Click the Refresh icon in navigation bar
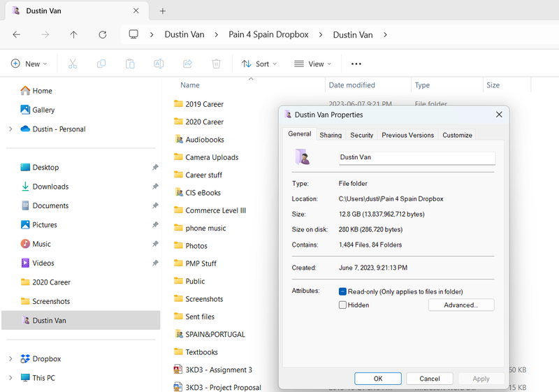The width and height of the screenshot is (559, 392). (103, 34)
